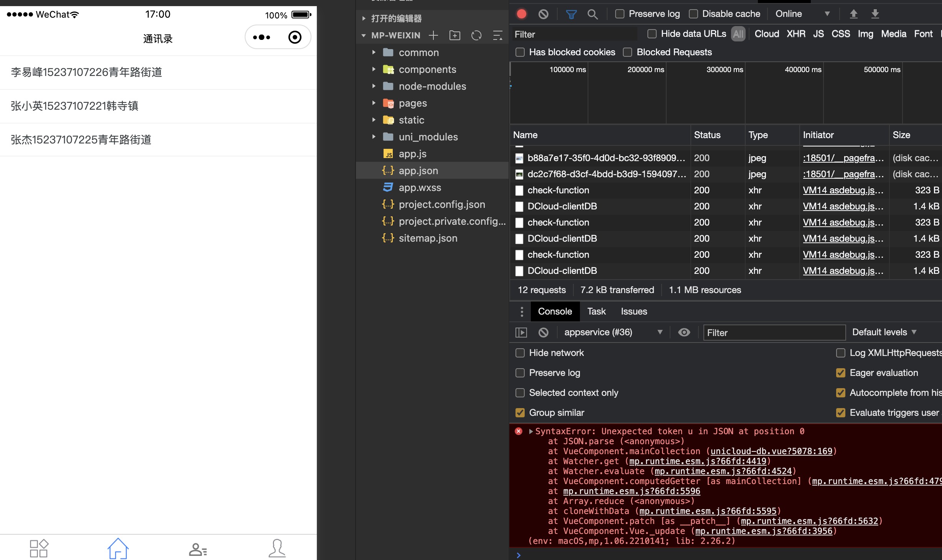Clear the network log with the block icon

[x=543, y=14]
